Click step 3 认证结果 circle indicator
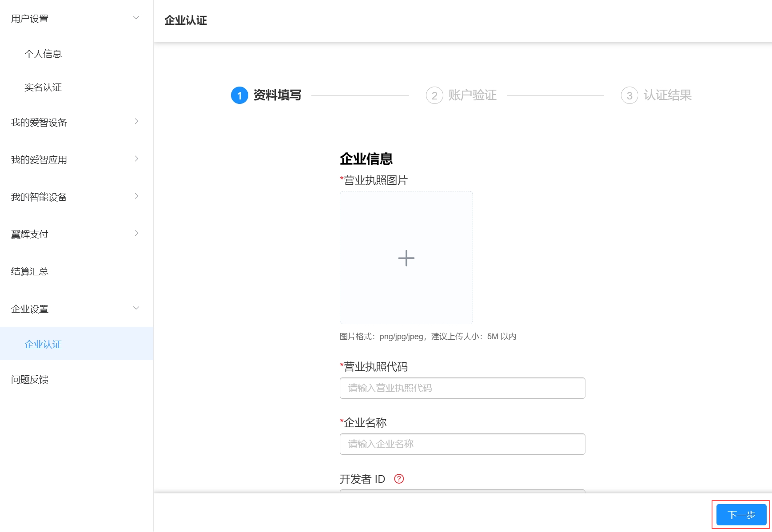 [x=629, y=95]
